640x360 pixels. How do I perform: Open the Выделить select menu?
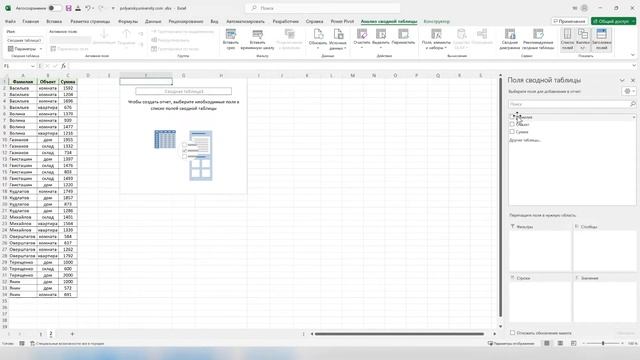click(x=381, y=39)
